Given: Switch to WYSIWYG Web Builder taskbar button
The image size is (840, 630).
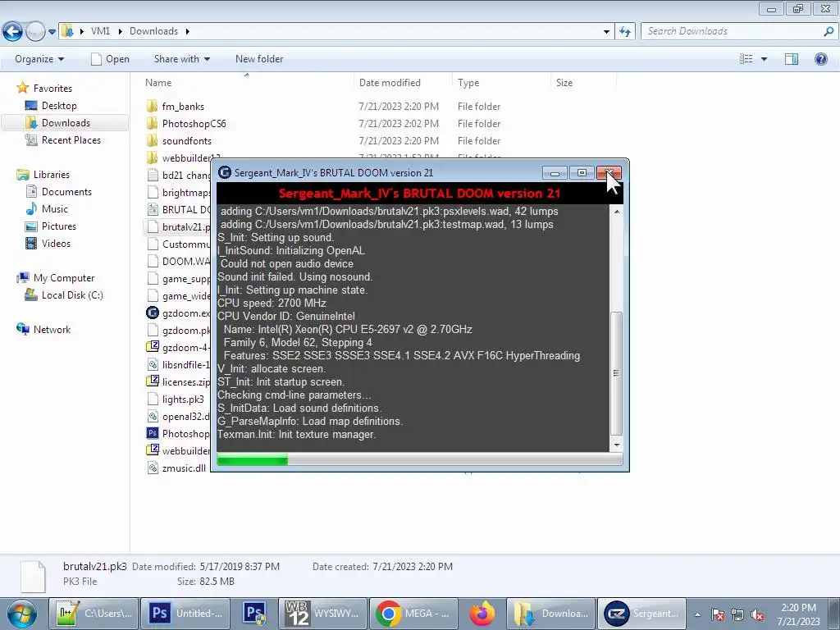Looking at the screenshot, I should click(x=323, y=614).
